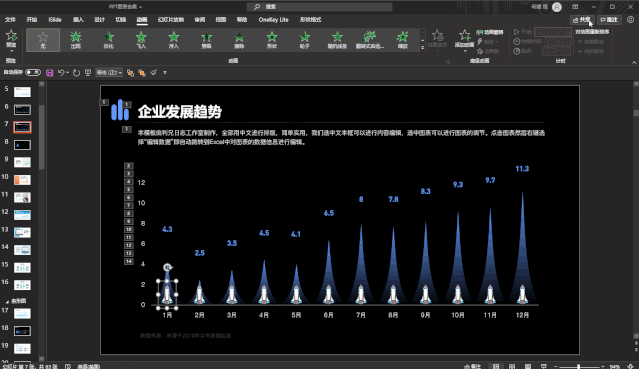Open the 开始 (Home) tab
The width and height of the screenshot is (639, 369).
[x=32, y=20]
